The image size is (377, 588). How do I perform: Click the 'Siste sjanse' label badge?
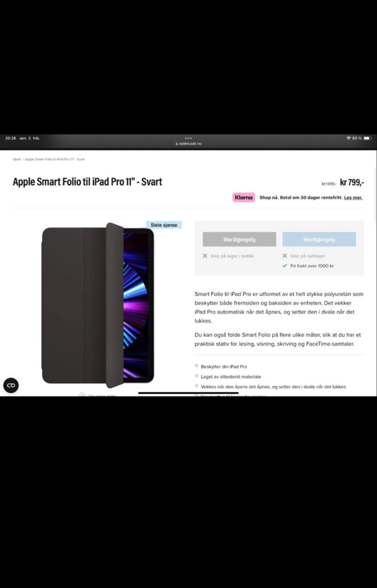point(164,225)
